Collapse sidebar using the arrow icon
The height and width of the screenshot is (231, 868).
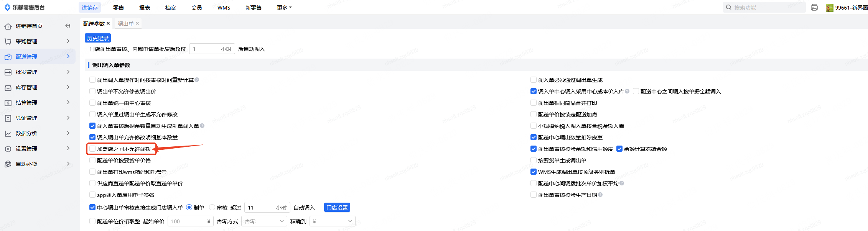click(x=68, y=26)
